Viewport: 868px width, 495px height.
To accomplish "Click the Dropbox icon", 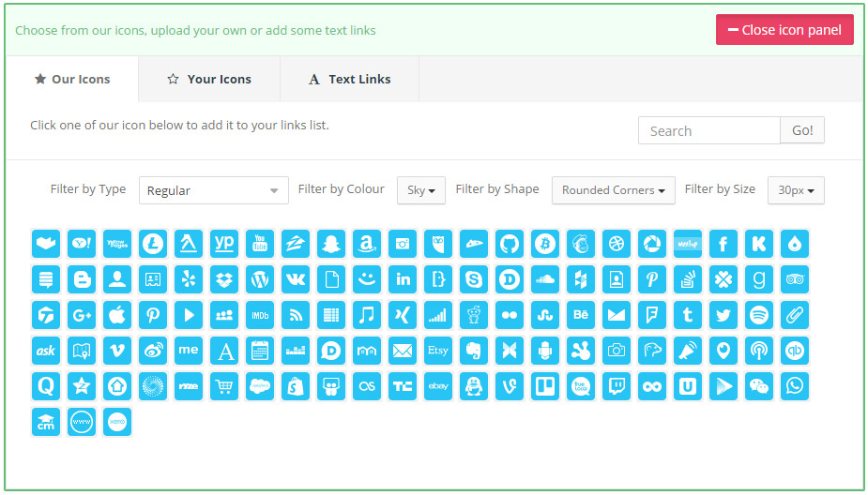I will point(224,279).
